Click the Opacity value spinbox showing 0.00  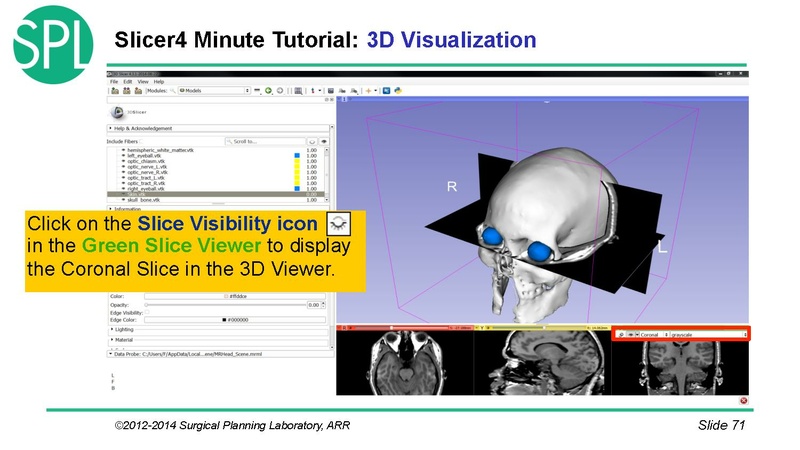[316, 305]
